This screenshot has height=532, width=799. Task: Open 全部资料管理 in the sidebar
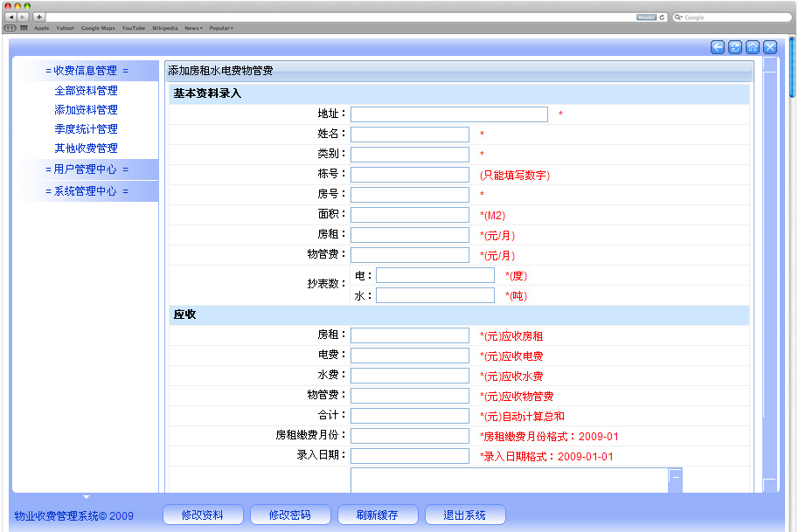(86, 91)
